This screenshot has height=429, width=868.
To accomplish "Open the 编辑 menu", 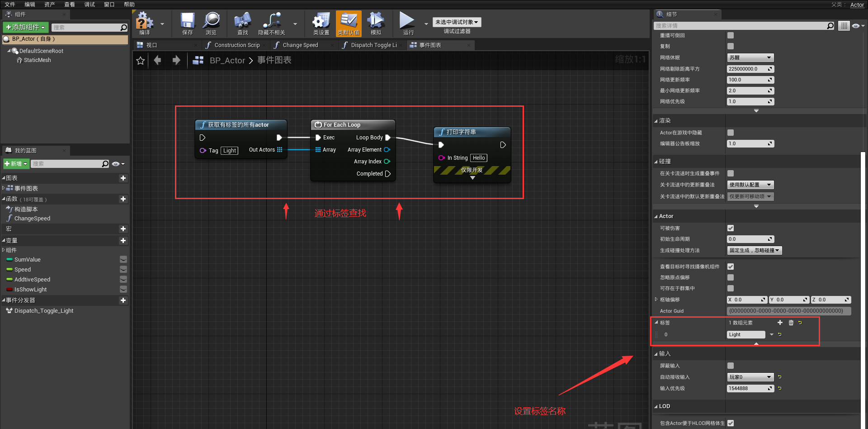I will point(30,5).
